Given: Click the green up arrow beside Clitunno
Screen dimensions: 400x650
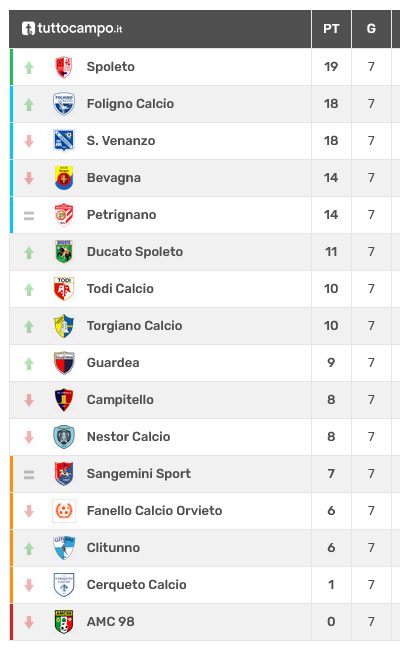Looking at the screenshot, I should (x=29, y=548).
